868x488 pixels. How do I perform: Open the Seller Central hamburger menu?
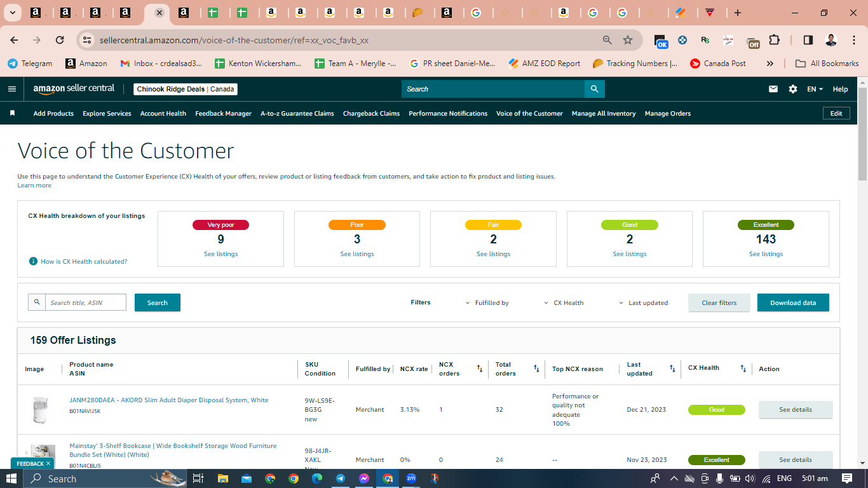tap(12, 89)
